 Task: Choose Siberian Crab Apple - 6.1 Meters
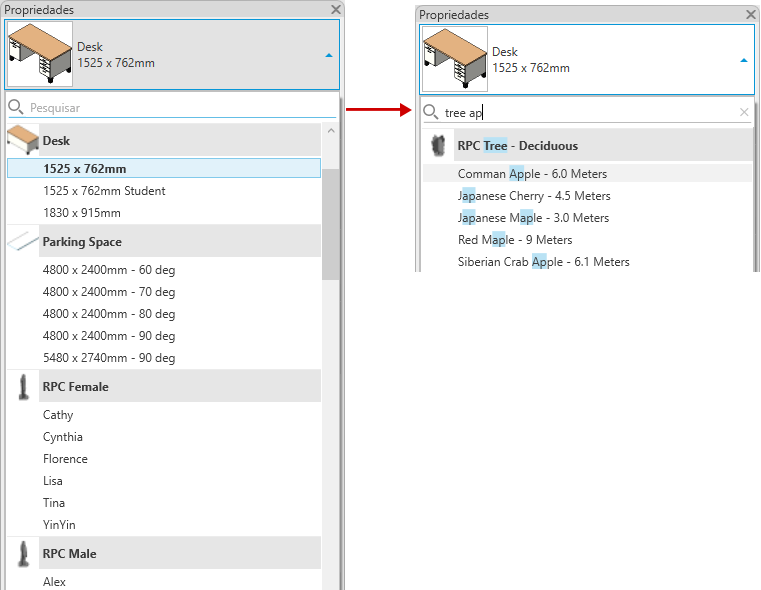pyautogui.click(x=587, y=262)
